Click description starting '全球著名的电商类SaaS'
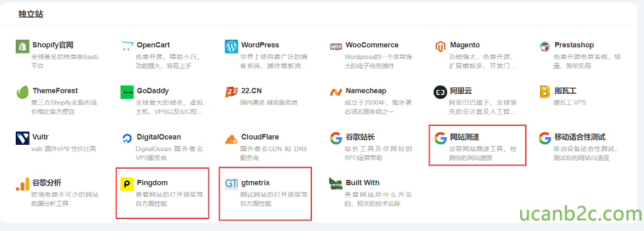The height and width of the screenshot is (231, 644). 65,61
